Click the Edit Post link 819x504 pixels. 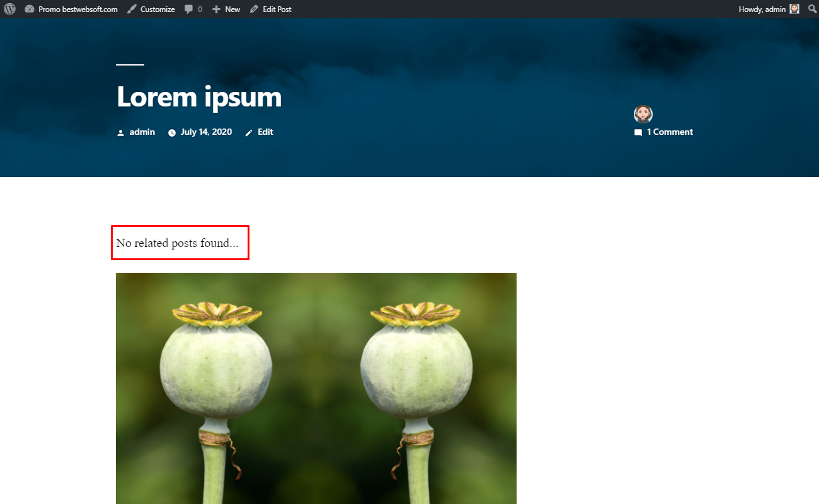[x=277, y=9]
